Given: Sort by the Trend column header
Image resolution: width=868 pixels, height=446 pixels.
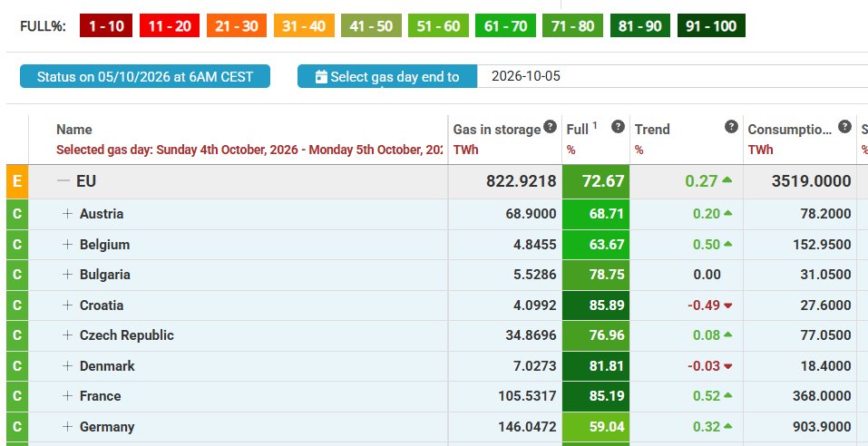Looking at the screenshot, I should 652,130.
